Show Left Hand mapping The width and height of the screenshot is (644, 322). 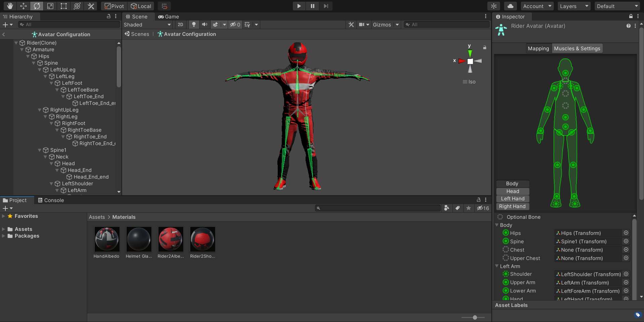coord(513,199)
